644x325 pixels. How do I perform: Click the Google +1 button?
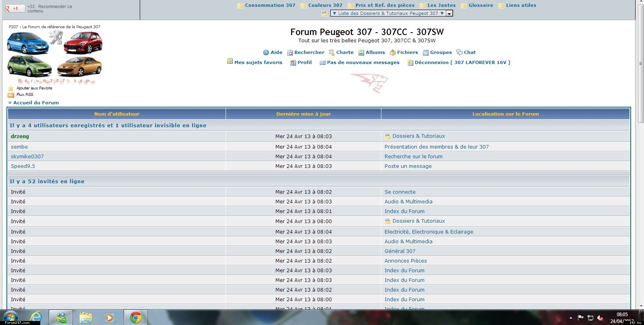pyautogui.click(x=14, y=8)
